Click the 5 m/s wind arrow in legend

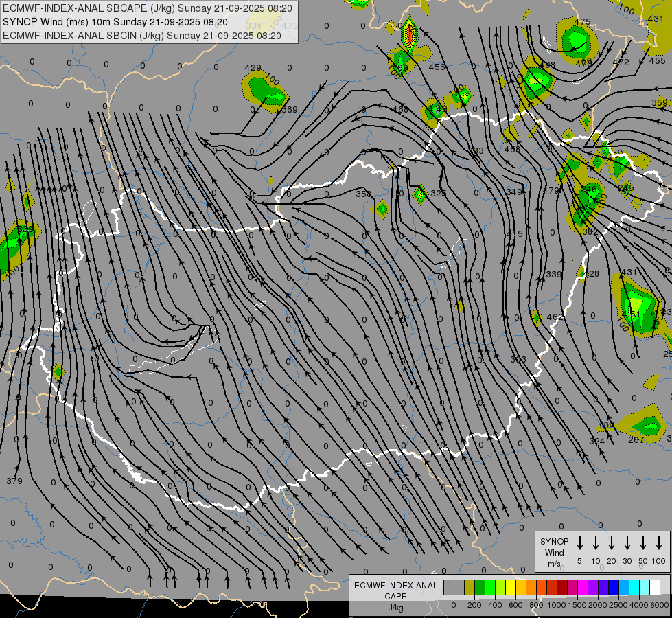pyautogui.click(x=579, y=542)
